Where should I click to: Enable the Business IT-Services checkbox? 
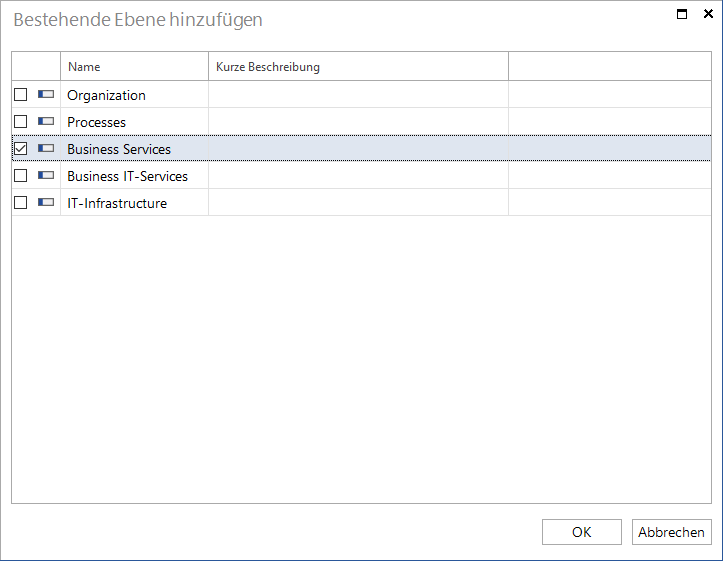click(20, 176)
